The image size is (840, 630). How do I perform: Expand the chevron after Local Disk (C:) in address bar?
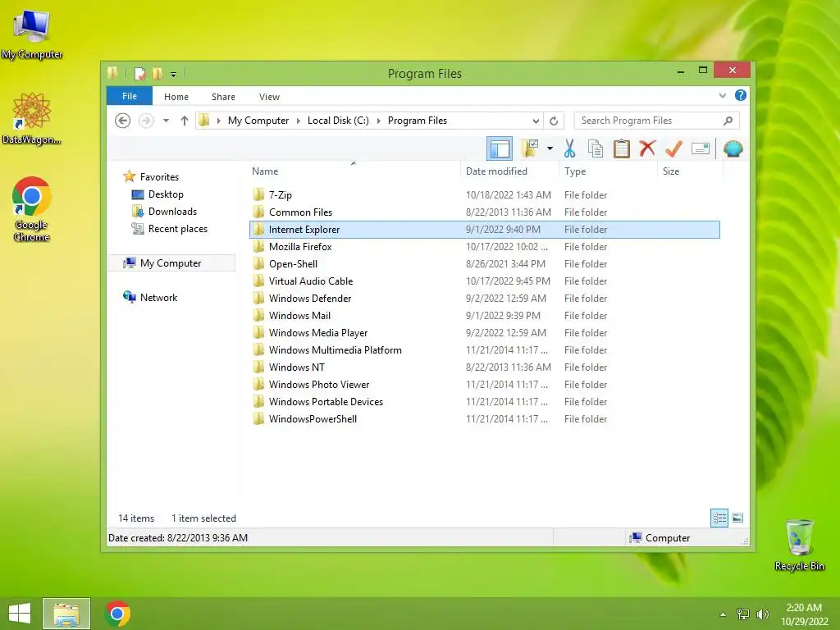pyautogui.click(x=379, y=121)
